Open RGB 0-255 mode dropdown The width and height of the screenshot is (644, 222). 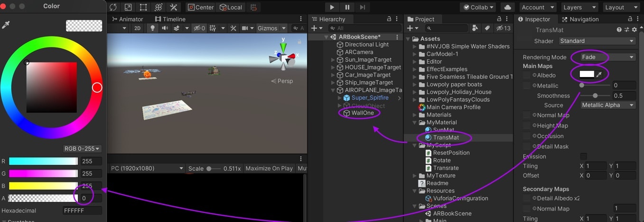click(83, 149)
